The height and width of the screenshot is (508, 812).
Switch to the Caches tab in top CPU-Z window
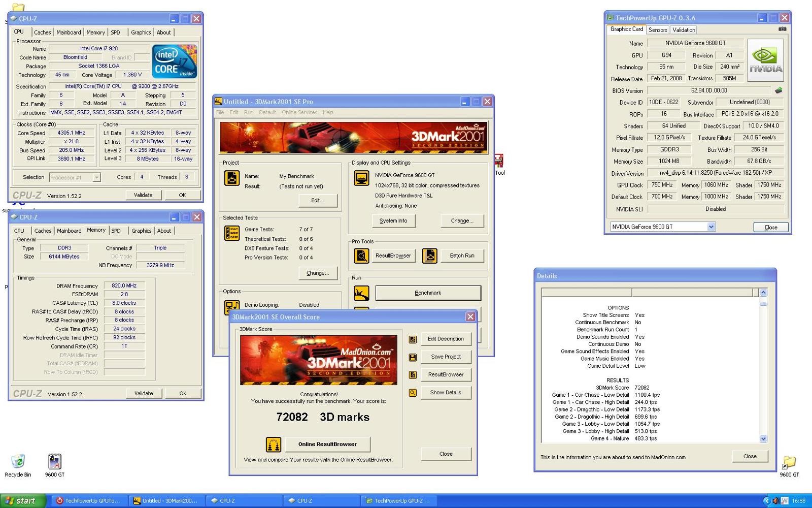[x=42, y=32]
